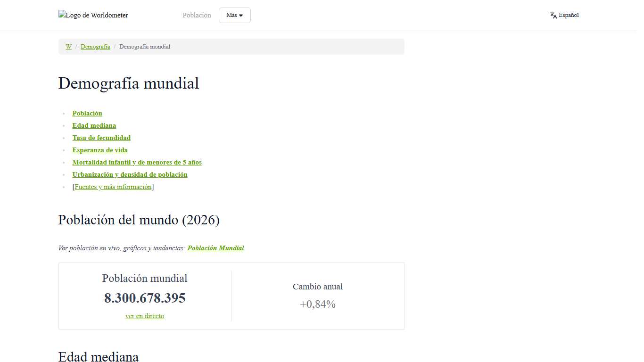
Task: Click the Población del mundo (2026) heading
Action: (139, 220)
